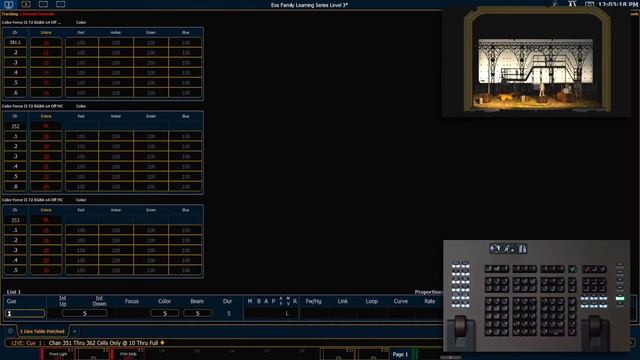
Task: Click the Loop column header
Action: (x=371, y=301)
